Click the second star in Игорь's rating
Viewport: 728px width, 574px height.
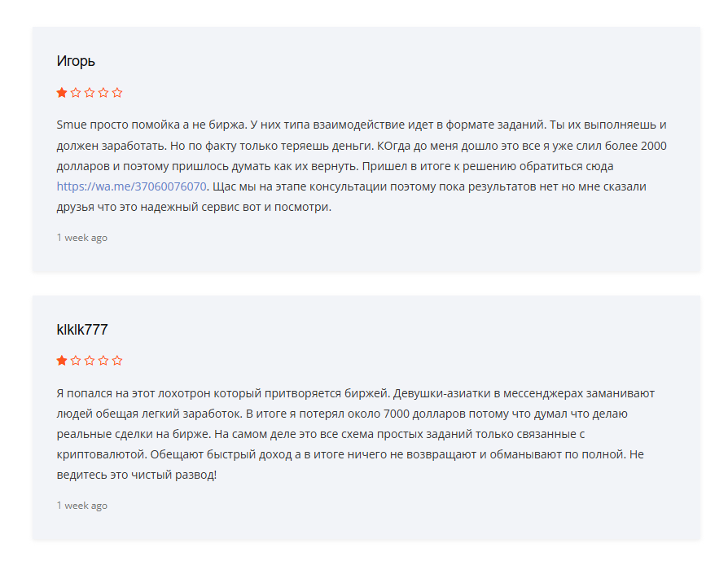pos(76,93)
